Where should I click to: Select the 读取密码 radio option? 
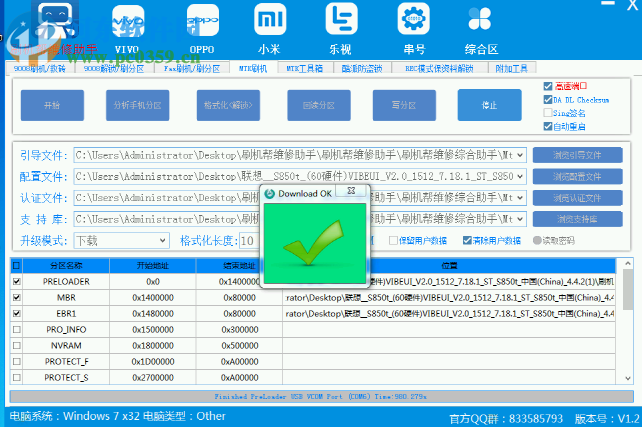(x=537, y=240)
